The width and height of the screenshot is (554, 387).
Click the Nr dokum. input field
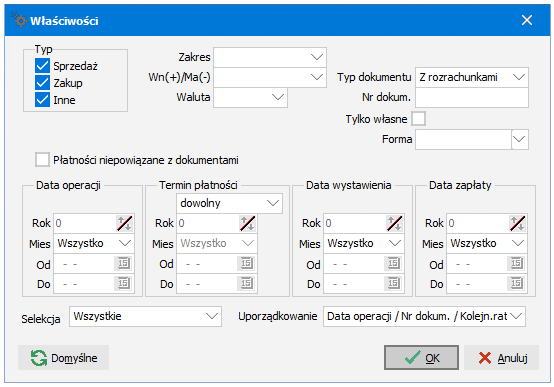pyautogui.click(x=472, y=97)
